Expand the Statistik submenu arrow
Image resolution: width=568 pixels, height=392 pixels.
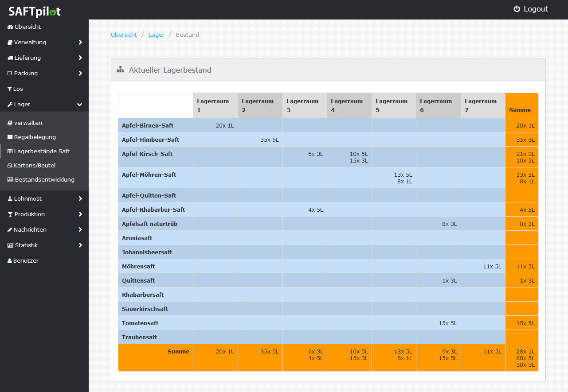point(80,245)
